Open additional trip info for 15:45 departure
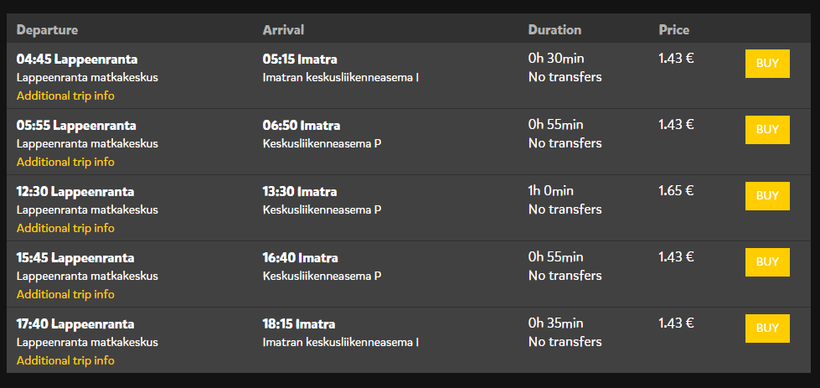This screenshot has height=388, width=820. pos(65,294)
